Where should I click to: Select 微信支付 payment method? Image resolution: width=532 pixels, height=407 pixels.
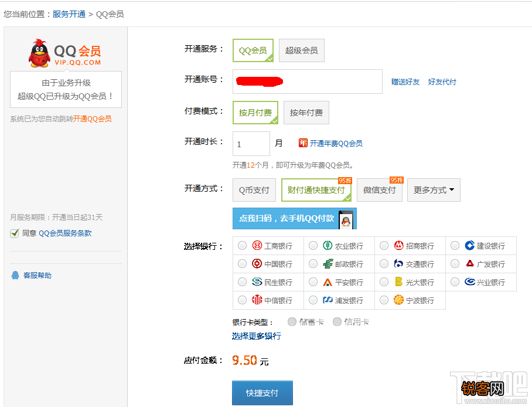[380, 190]
